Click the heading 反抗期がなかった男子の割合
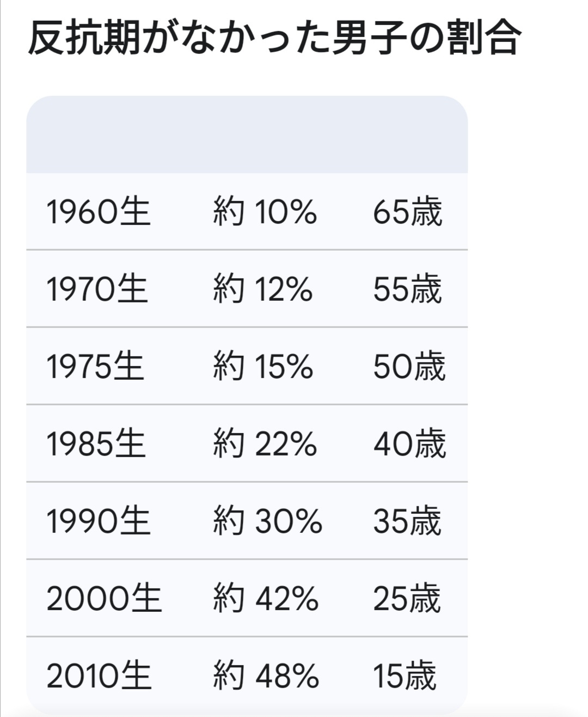The image size is (588, 717). pos(275,38)
